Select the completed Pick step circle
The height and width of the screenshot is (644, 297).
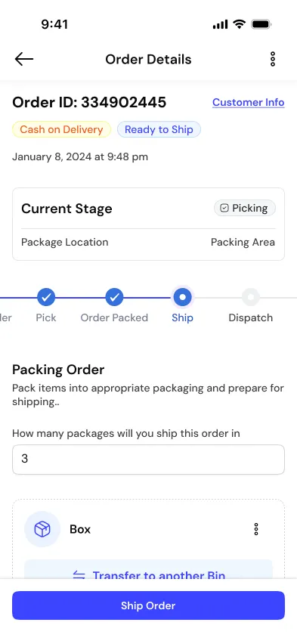[46, 297]
